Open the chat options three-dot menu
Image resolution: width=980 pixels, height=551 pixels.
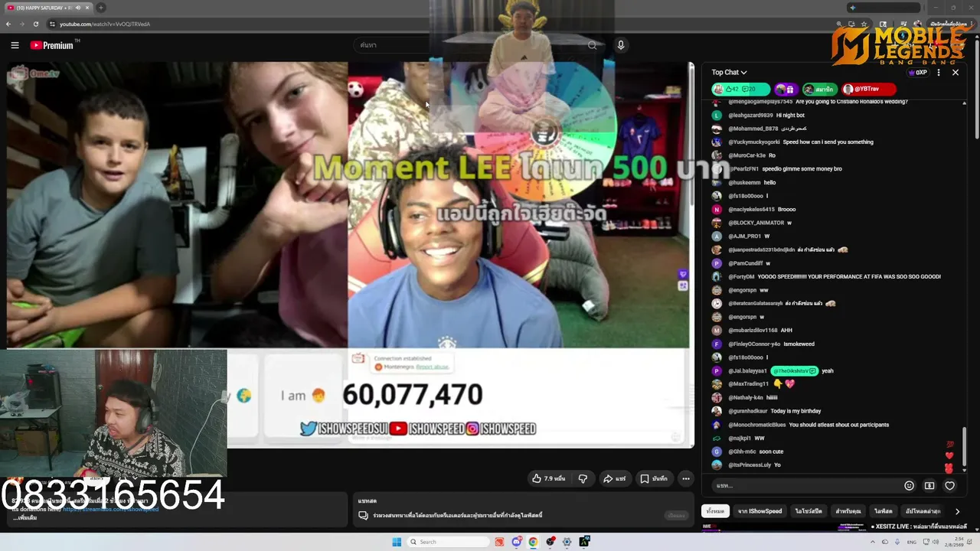pyautogui.click(x=939, y=72)
